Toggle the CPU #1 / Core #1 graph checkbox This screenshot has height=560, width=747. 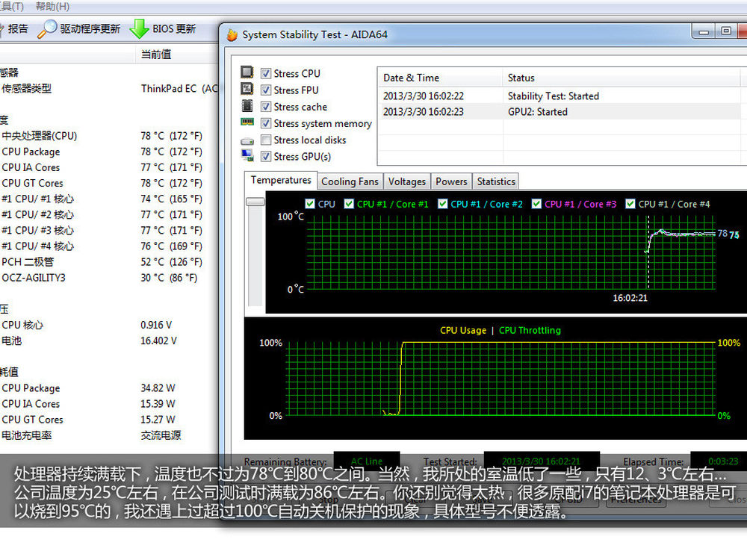(x=349, y=204)
